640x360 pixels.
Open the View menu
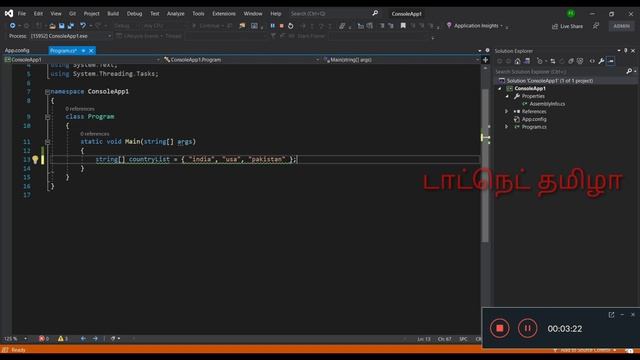(56, 13)
